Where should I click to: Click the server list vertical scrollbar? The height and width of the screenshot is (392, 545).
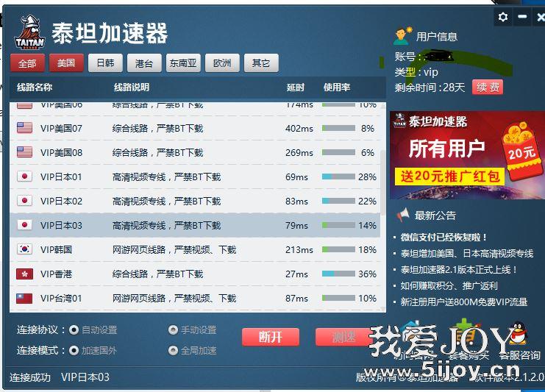point(383,182)
